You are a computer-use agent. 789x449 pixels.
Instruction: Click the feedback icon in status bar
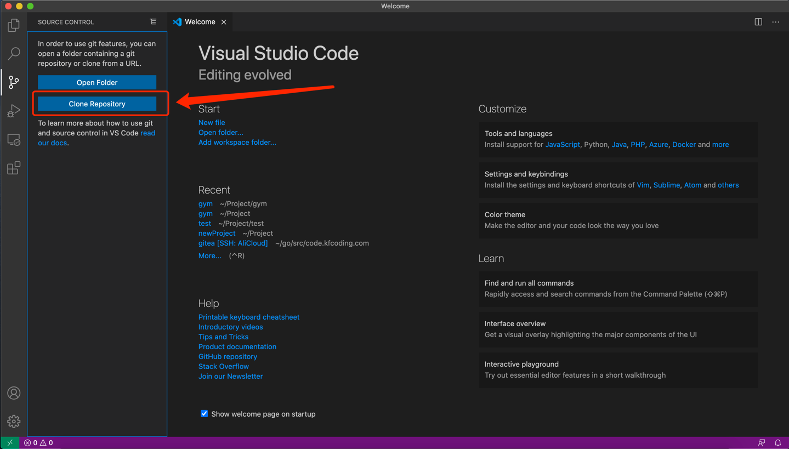click(761, 443)
